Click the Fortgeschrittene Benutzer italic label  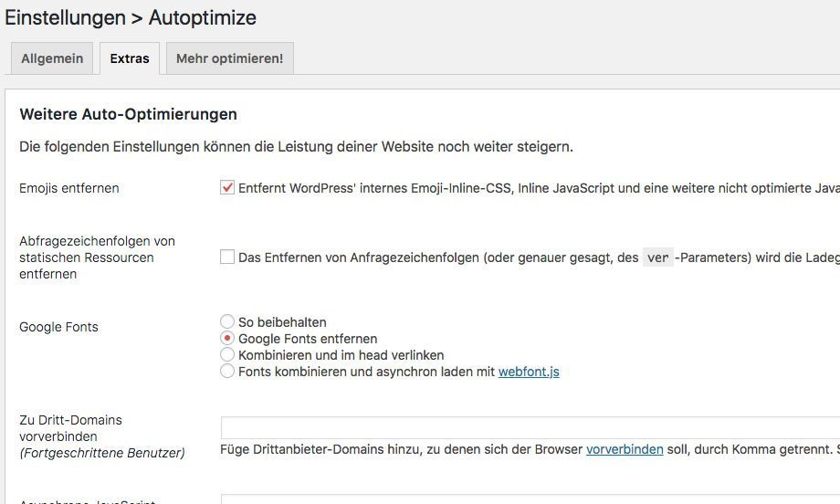pyautogui.click(x=101, y=453)
